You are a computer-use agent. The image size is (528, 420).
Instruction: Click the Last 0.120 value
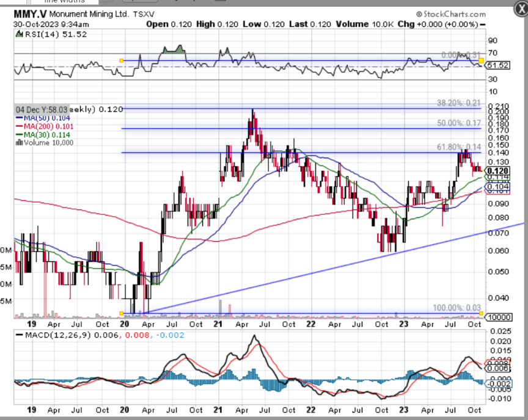click(x=310, y=24)
